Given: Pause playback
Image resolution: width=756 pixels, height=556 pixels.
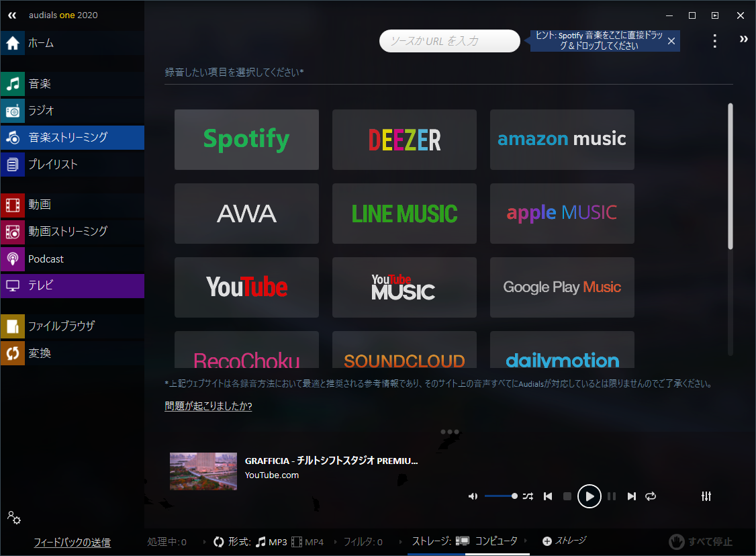Looking at the screenshot, I should coord(612,496).
